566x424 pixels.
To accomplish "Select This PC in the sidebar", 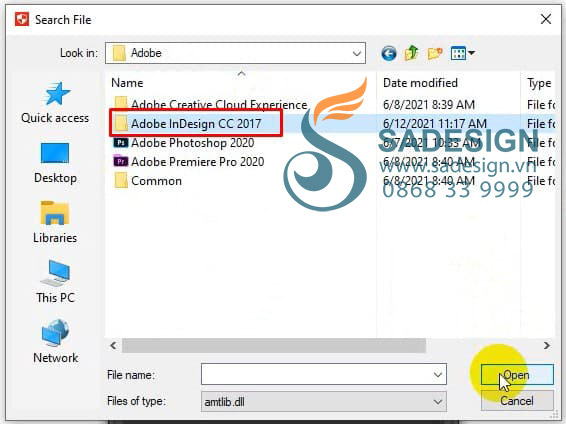I will 55,282.
